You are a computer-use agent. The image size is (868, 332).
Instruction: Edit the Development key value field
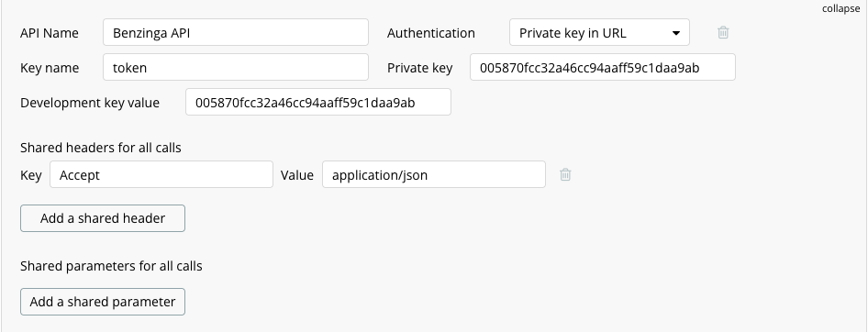(318, 103)
